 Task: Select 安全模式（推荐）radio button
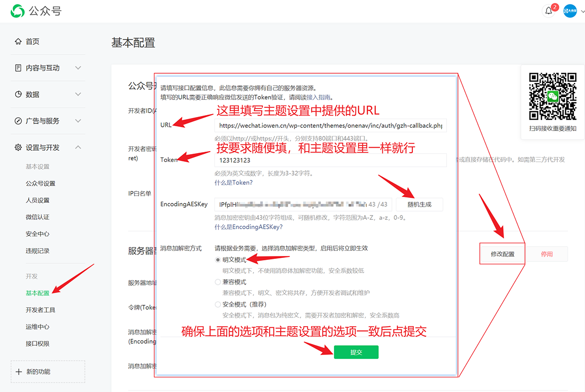218,304
